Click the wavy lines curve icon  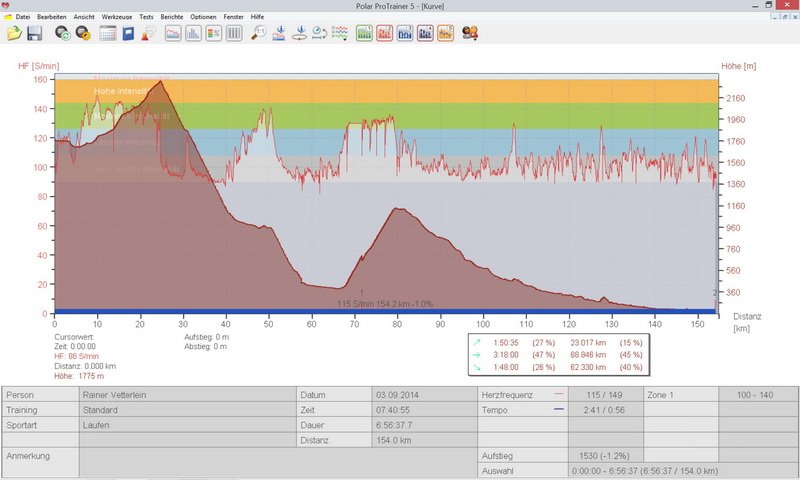coord(340,33)
